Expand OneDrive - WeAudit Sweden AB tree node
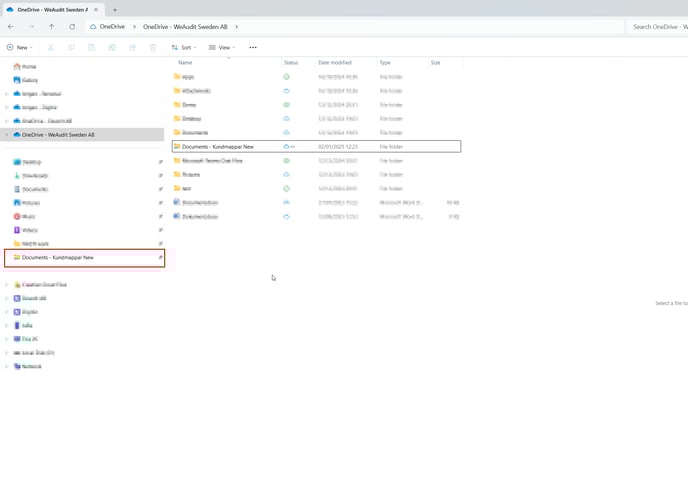Image resolution: width=688 pixels, height=491 pixels. point(7,135)
